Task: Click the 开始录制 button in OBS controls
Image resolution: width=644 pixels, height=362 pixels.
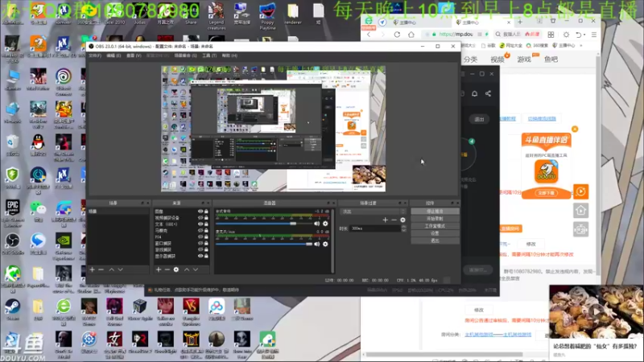Action: click(435, 219)
